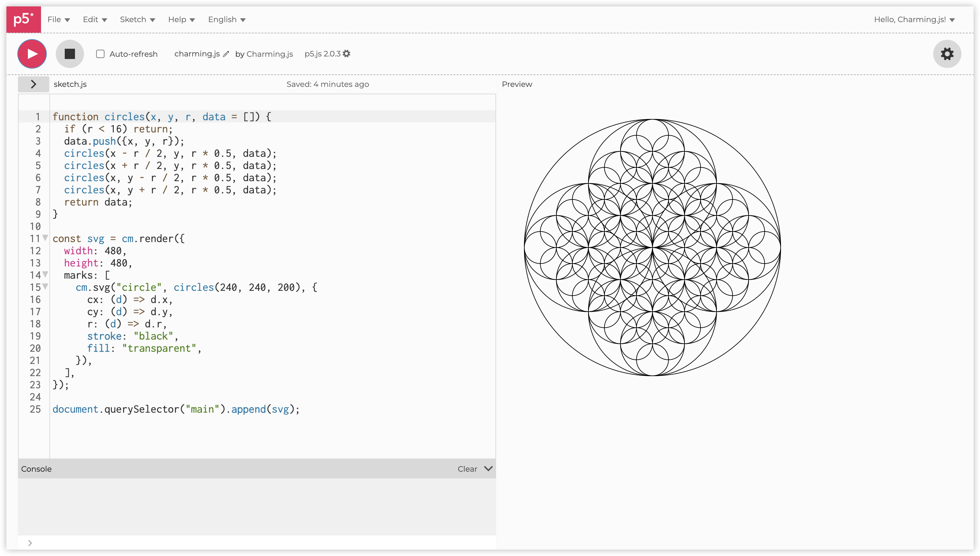Enable the Auto-refresh checkbox
Image resolution: width=980 pixels, height=556 pixels.
coord(100,54)
